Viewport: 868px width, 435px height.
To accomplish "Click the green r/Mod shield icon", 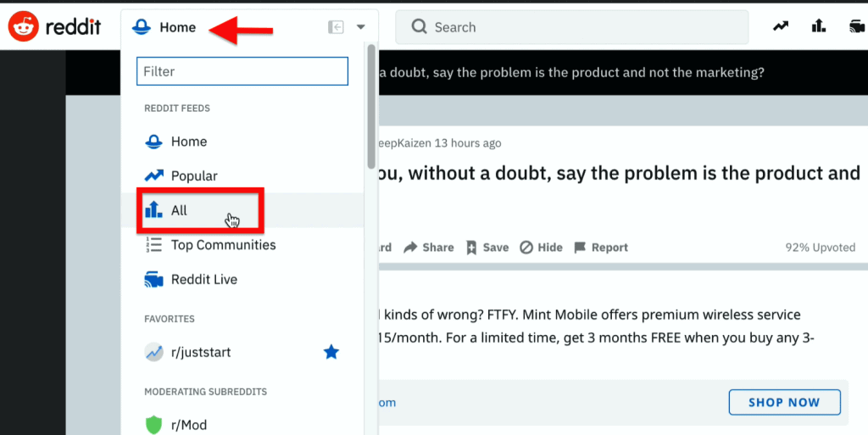I will click(x=154, y=425).
